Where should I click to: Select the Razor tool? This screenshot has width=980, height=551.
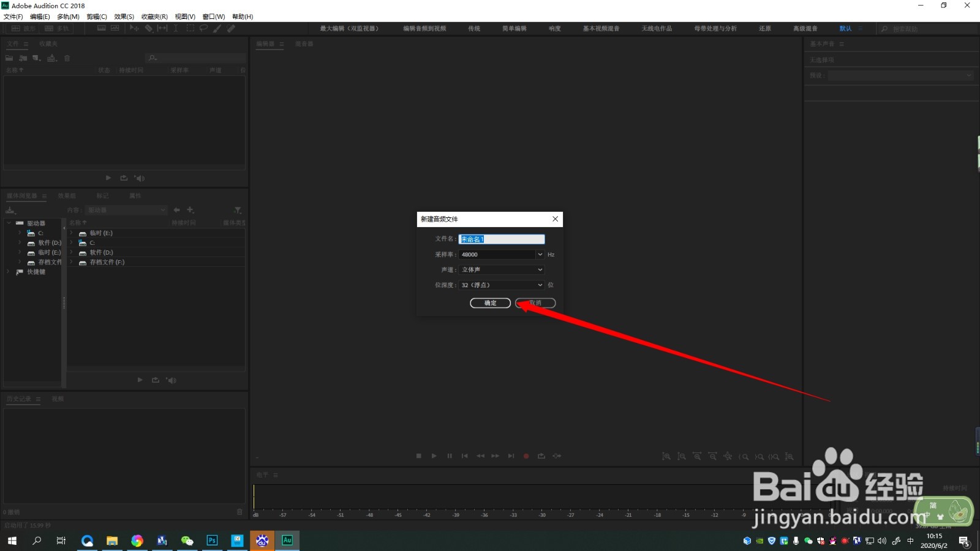pyautogui.click(x=148, y=29)
